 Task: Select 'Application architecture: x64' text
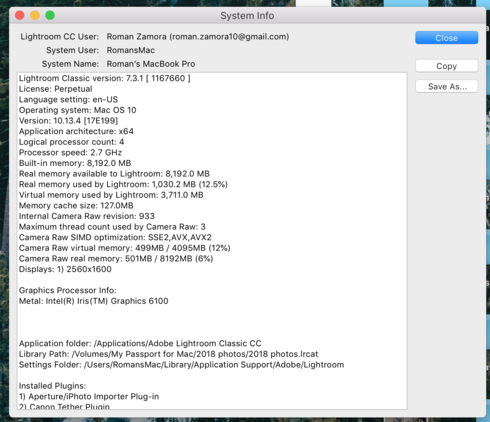(x=76, y=131)
